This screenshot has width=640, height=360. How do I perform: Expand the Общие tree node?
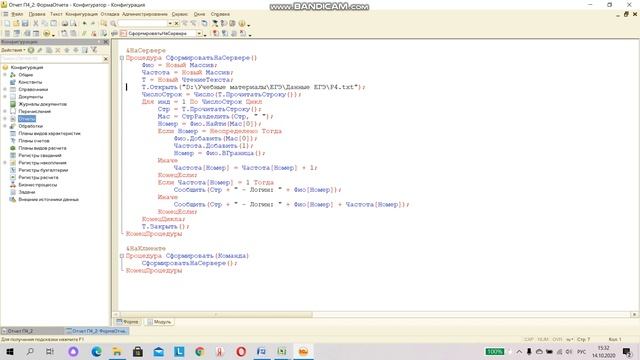point(5,75)
